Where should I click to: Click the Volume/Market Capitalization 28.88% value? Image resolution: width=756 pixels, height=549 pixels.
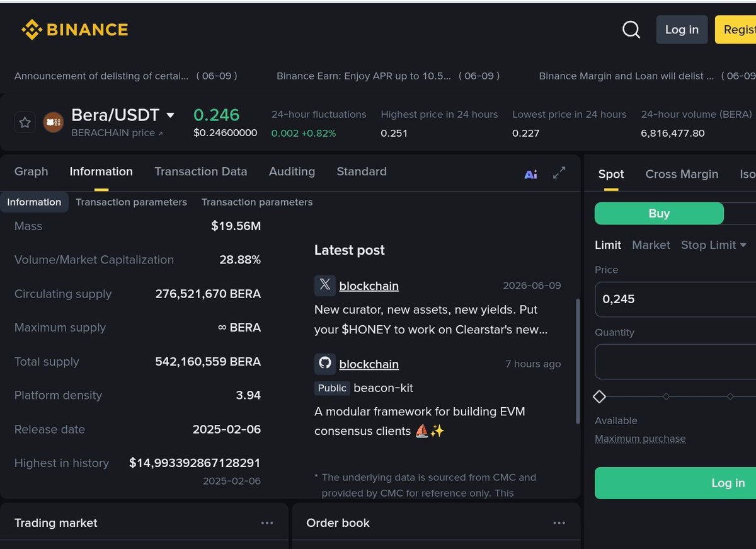click(240, 260)
